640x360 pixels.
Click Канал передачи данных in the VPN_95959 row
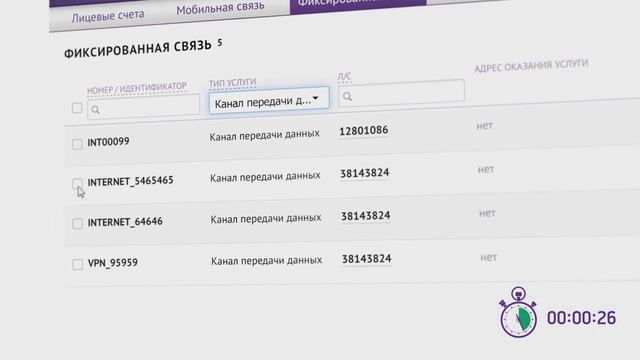point(267,260)
